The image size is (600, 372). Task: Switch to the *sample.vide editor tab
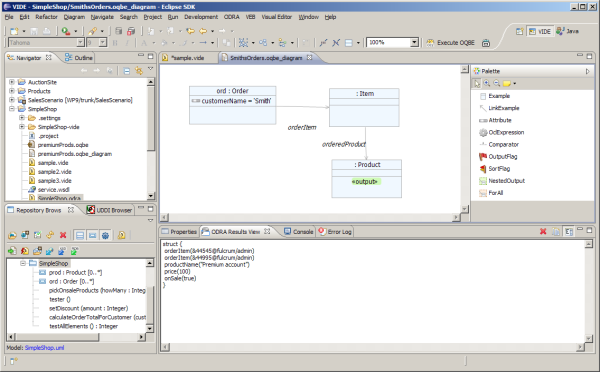(188, 58)
